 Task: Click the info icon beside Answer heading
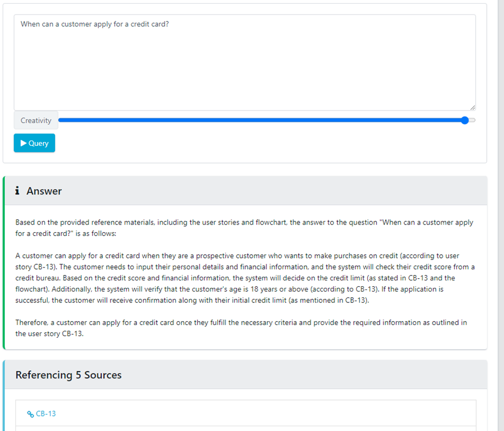pos(18,191)
